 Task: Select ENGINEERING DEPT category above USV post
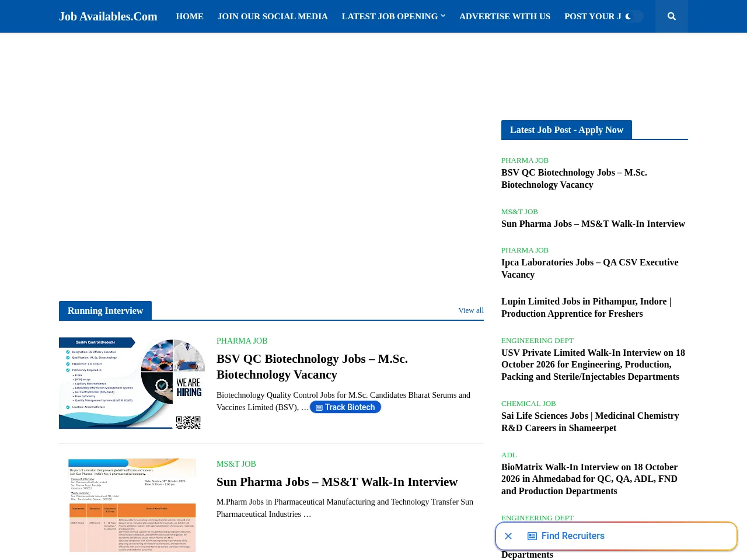click(537, 341)
